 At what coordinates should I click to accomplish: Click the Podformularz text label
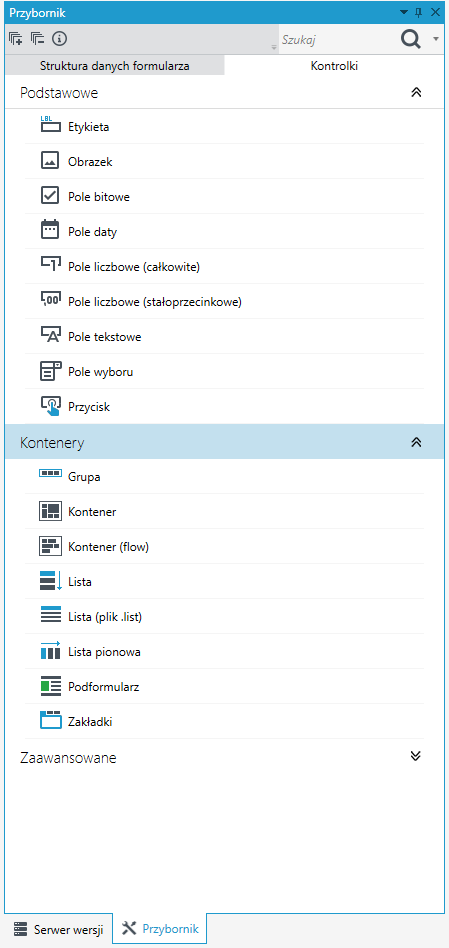[x=104, y=687]
